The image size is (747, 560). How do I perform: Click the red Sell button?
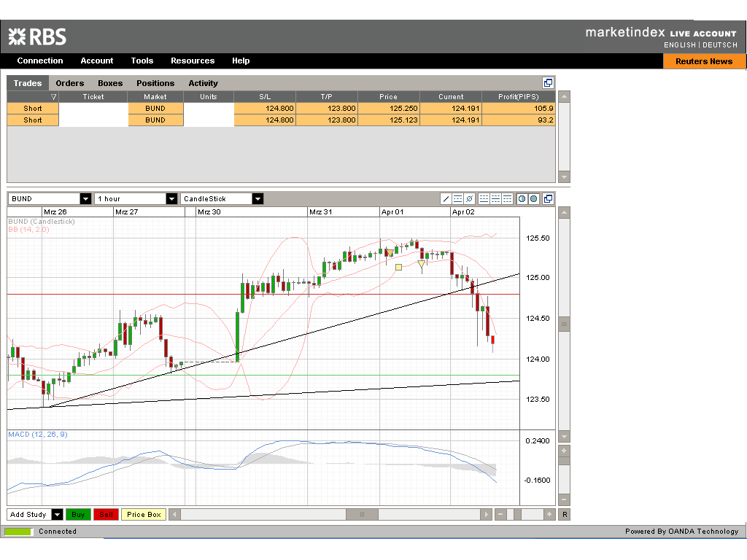click(107, 515)
